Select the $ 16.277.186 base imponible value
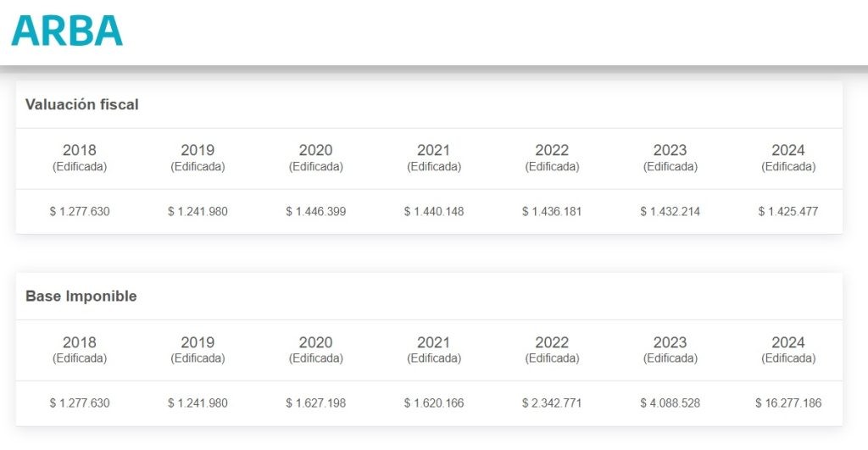868x450 pixels. 788,403
